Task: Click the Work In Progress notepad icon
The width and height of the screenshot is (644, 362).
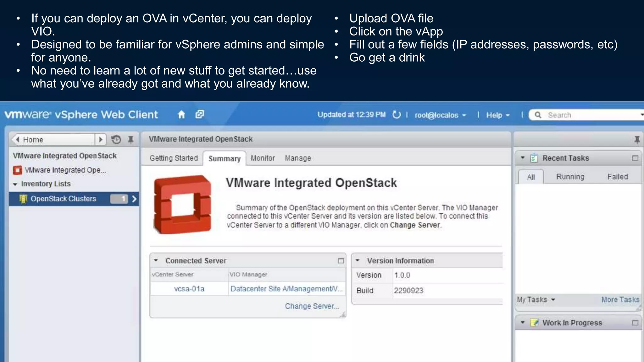Action: pyautogui.click(x=534, y=322)
